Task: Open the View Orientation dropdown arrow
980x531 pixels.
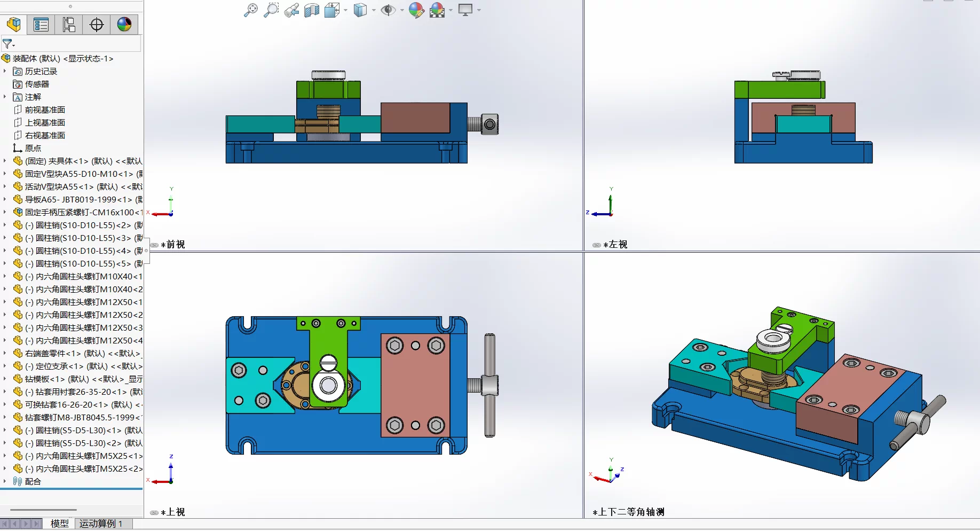Action: 346,10
